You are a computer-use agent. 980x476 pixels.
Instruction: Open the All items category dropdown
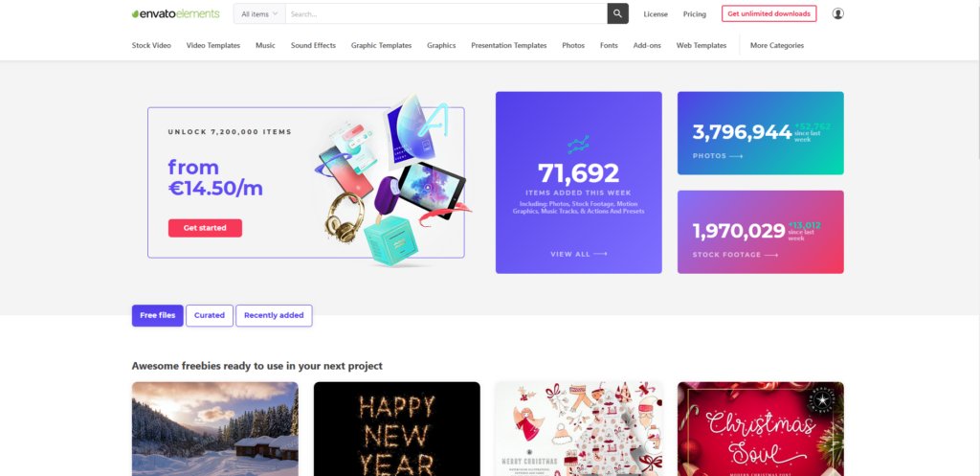coord(259,13)
